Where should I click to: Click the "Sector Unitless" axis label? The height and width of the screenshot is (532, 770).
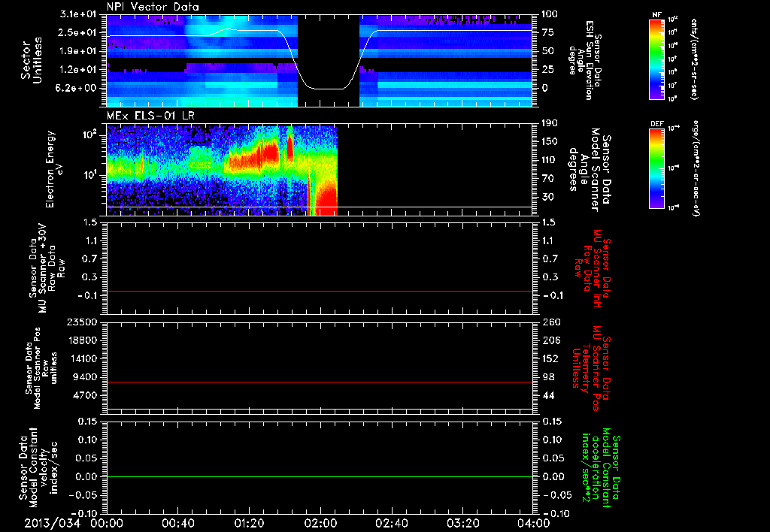(31, 60)
